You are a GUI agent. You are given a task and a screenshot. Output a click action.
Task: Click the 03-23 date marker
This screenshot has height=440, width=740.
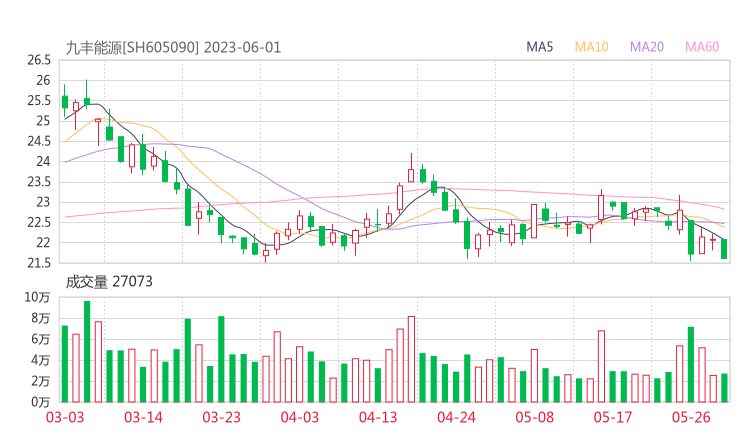221,417
